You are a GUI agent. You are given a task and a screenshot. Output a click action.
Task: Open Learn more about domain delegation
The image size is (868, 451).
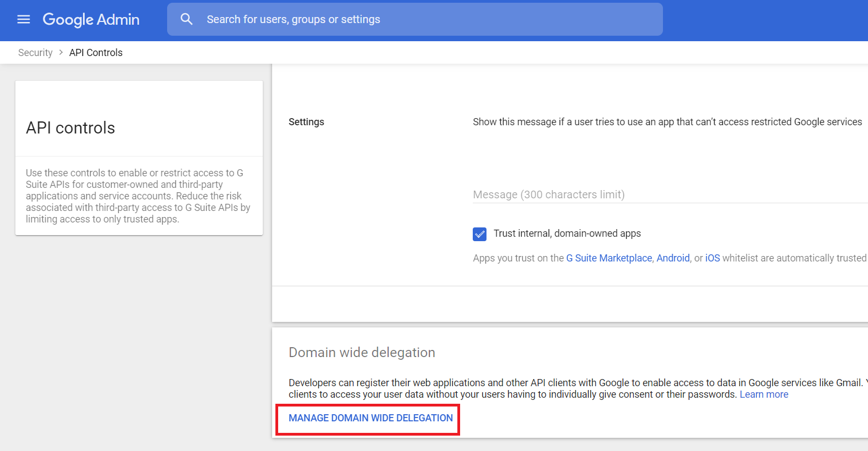coord(764,394)
